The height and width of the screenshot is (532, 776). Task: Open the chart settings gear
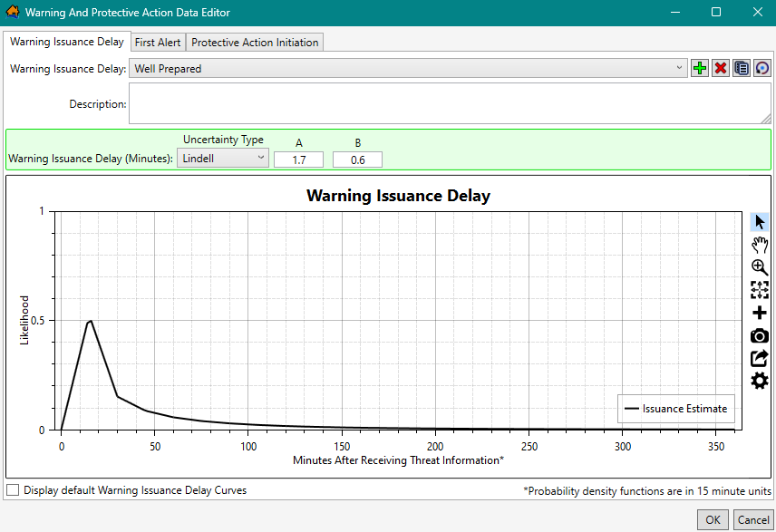point(759,381)
